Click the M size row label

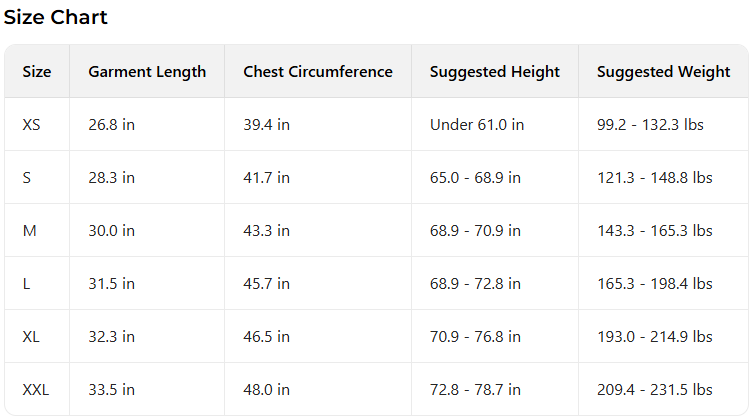29,231
